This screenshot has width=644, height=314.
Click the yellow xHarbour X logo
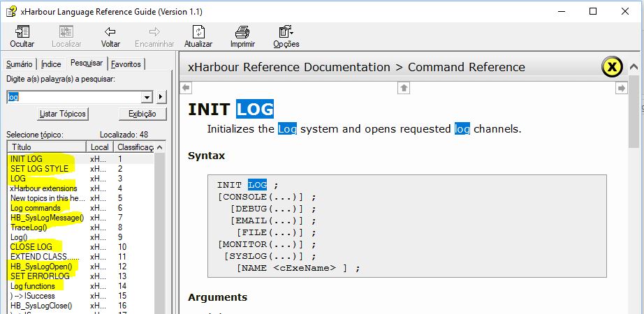[x=611, y=67]
